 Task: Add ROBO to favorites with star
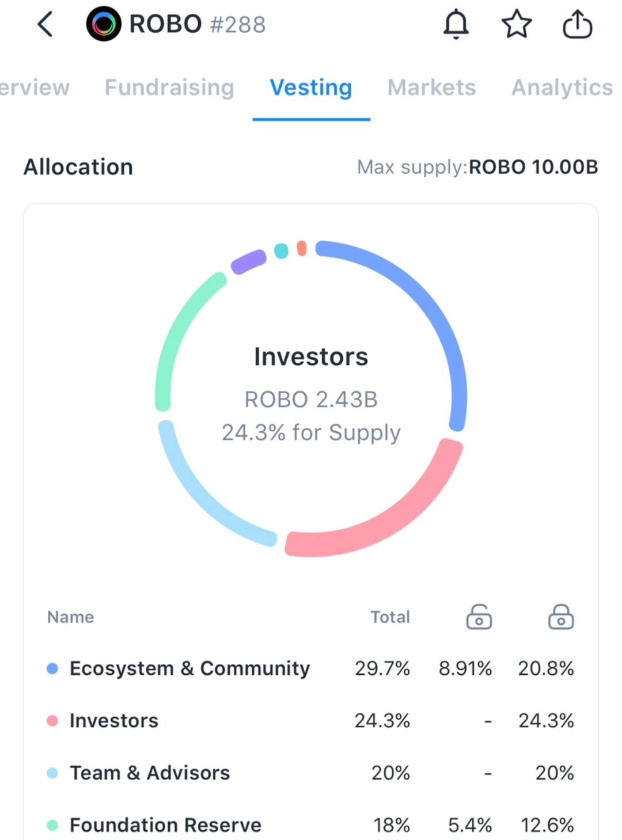point(517,25)
